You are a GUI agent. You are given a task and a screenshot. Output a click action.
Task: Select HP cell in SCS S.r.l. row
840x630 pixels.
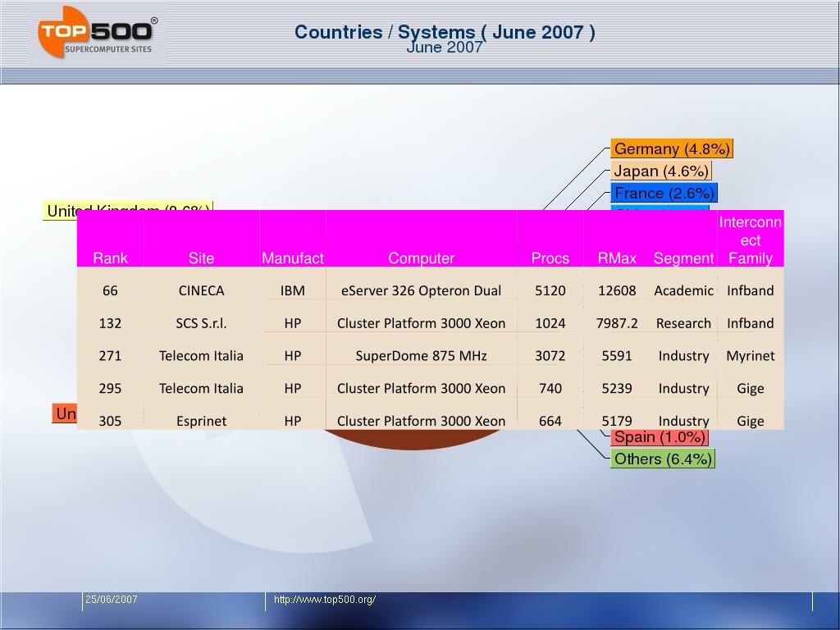pyautogui.click(x=293, y=323)
